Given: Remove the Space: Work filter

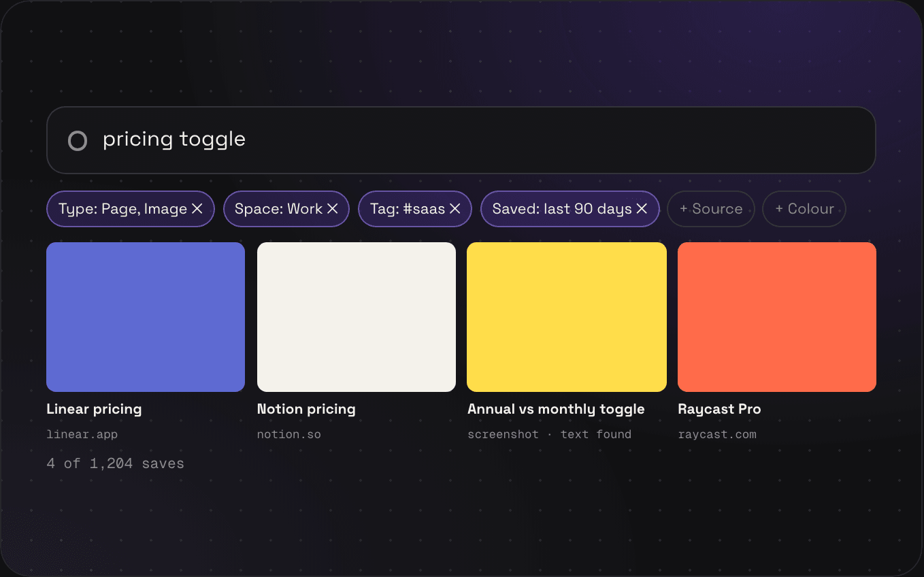Looking at the screenshot, I should pyautogui.click(x=333, y=209).
